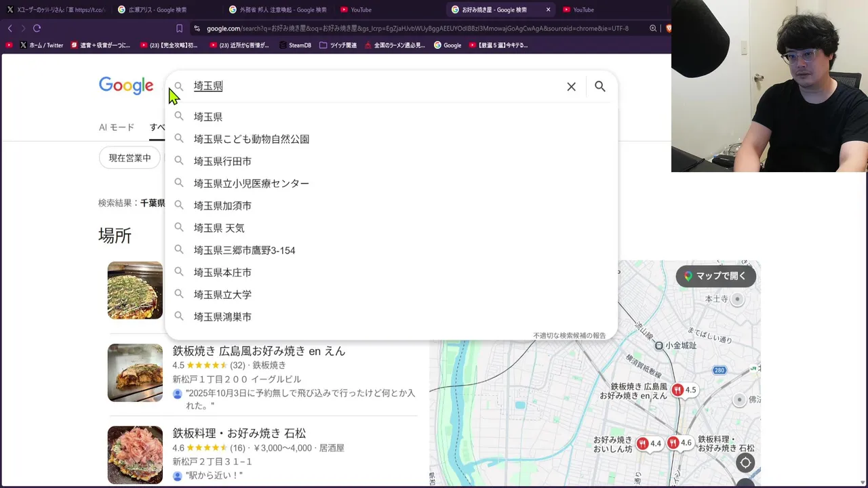Open 全国のラーメン通必見 bookmark
The height and width of the screenshot is (488, 868).
point(395,45)
